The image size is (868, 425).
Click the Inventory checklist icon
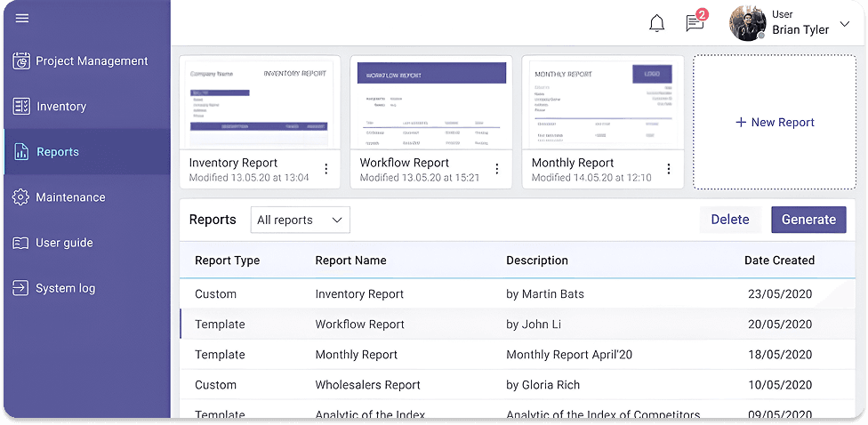(21, 107)
